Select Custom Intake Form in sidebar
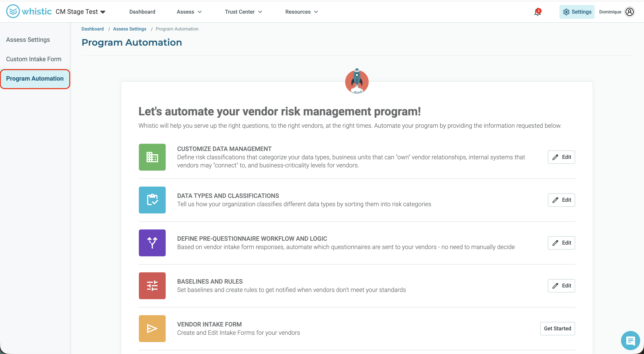This screenshot has height=354, width=644. coord(34,59)
